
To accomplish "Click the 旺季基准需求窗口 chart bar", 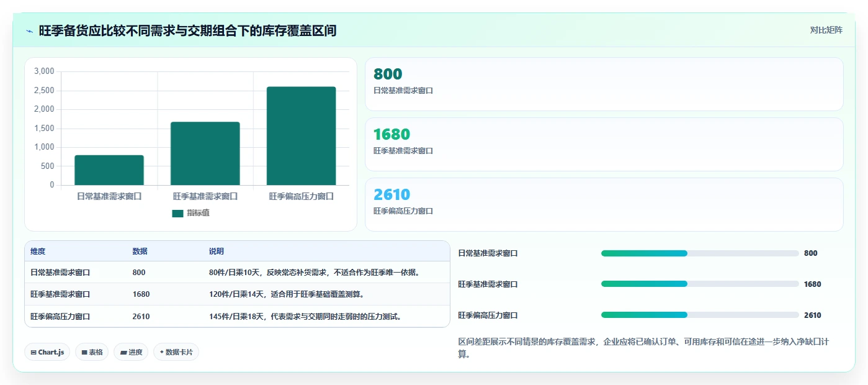I will (205, 153).
